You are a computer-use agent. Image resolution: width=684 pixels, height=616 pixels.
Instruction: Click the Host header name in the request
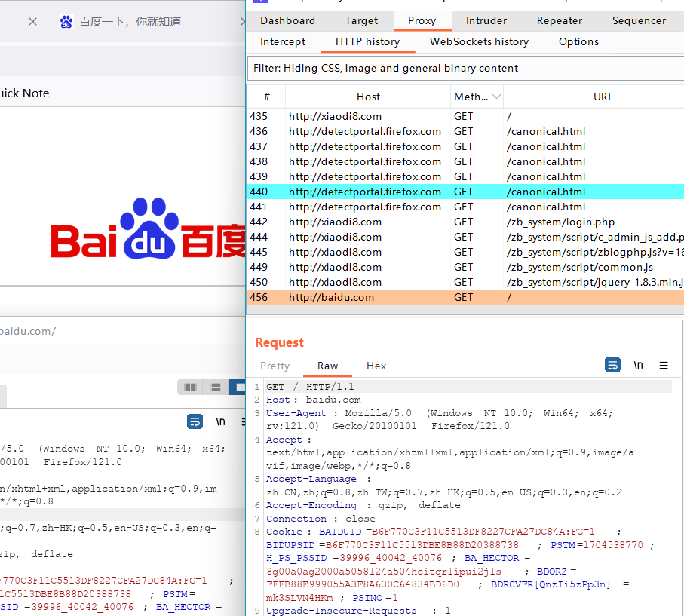coord(278,400)
